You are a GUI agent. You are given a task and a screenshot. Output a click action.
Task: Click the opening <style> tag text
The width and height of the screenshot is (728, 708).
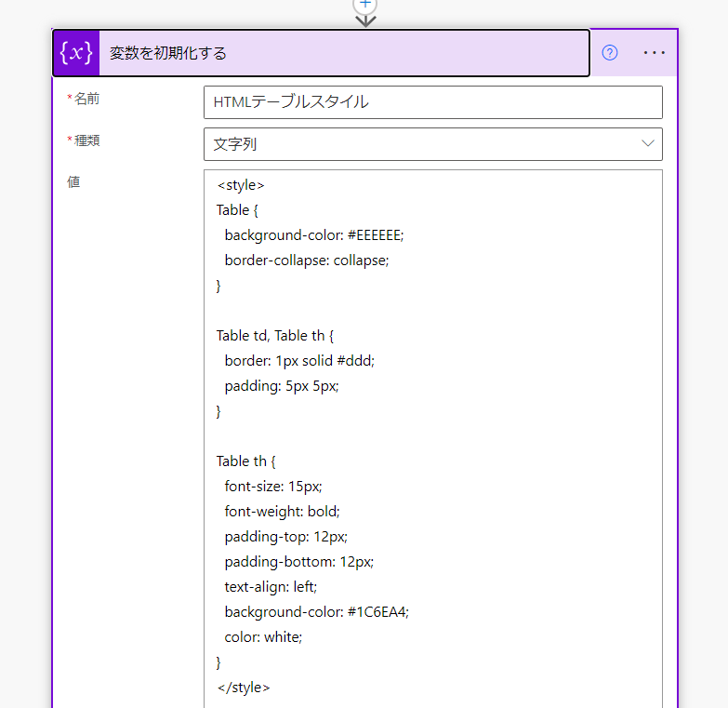[241, 185]
